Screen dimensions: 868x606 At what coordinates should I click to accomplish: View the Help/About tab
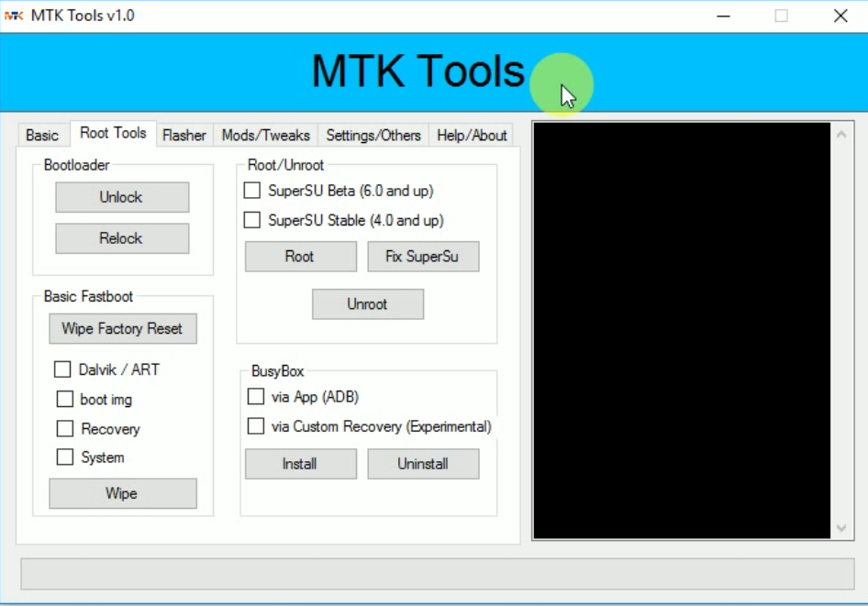[x=472, y=135]
